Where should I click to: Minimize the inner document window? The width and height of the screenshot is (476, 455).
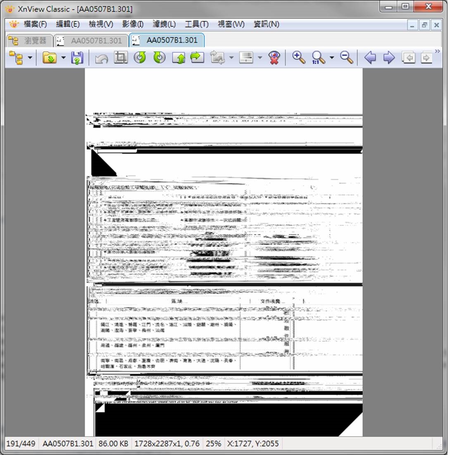[412, 25]
